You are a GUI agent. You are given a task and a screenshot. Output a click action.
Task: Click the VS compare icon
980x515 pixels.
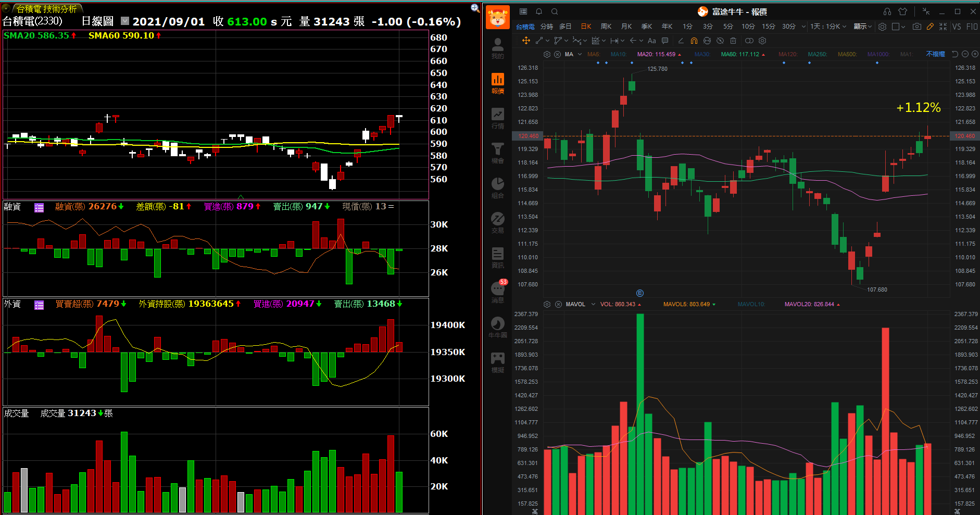pos(957,27)
